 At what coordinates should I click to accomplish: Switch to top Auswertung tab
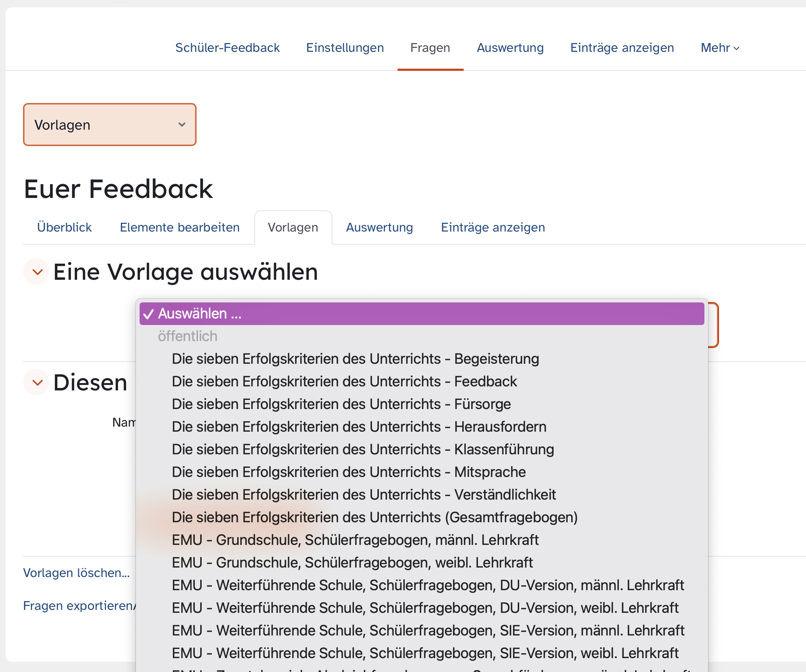[510, 47]
